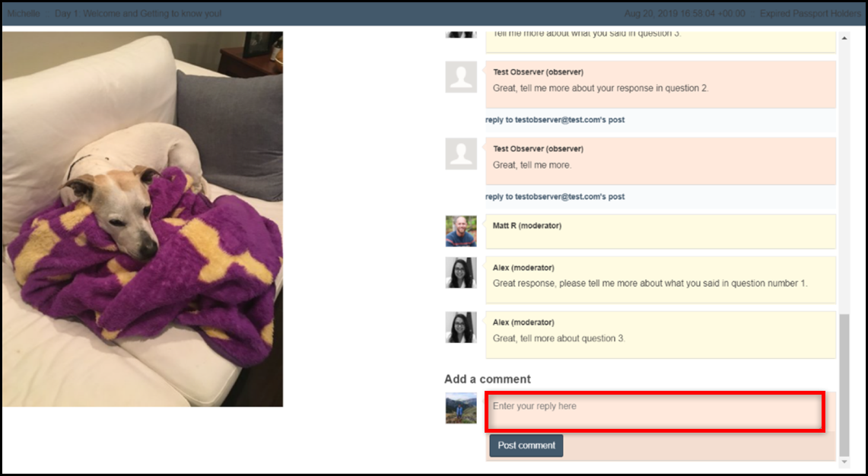Click 'Great, tell me more about your response' comment
Image resolution: width=868 pixels, height=476 pixels.
(601, 88)
